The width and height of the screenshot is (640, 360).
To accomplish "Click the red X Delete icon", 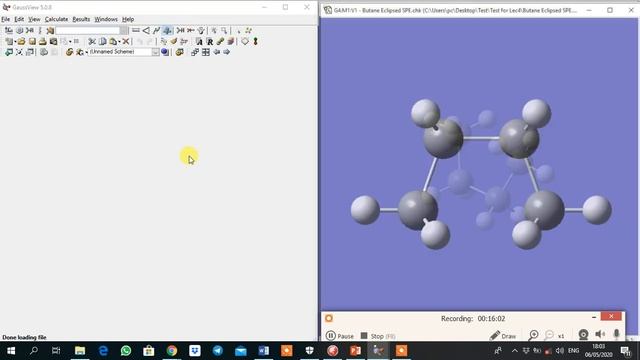I will 126,41.
